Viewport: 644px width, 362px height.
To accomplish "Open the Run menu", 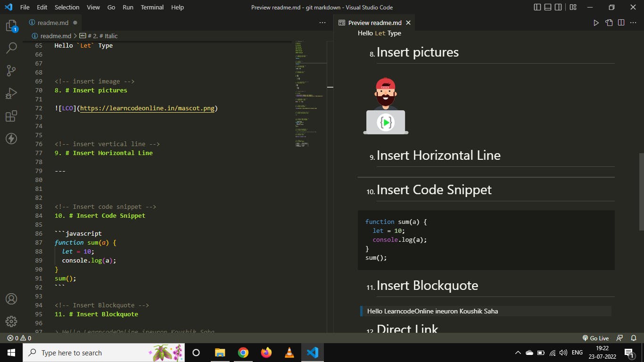I will tap(128, 7).
